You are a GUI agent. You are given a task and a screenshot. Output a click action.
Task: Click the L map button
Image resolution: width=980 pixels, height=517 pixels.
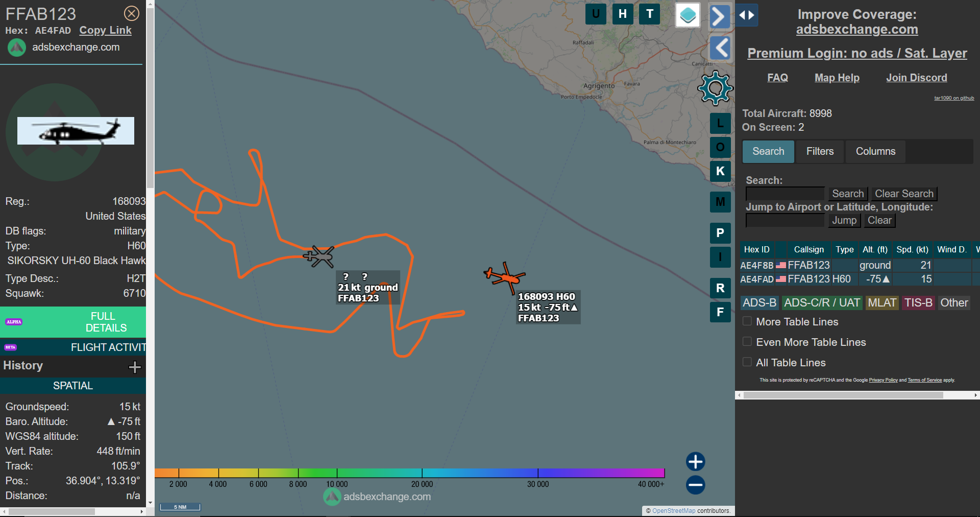click(720, 123)
